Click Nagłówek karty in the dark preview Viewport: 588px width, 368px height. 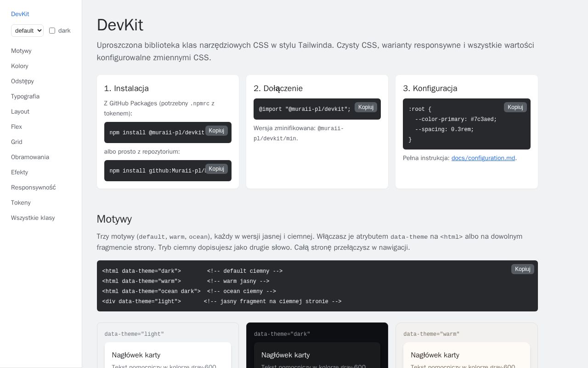(286, 355)
